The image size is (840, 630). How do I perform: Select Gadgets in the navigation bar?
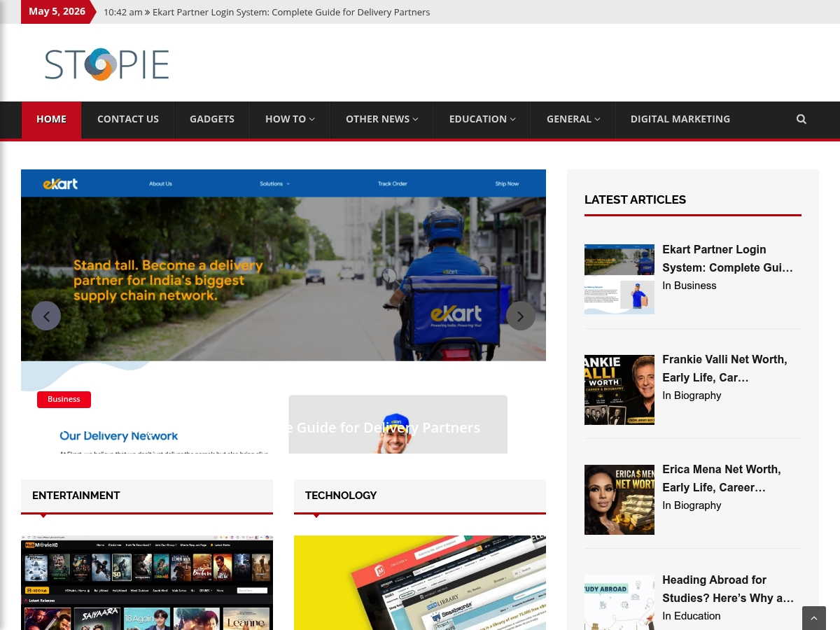pos(212,119)
